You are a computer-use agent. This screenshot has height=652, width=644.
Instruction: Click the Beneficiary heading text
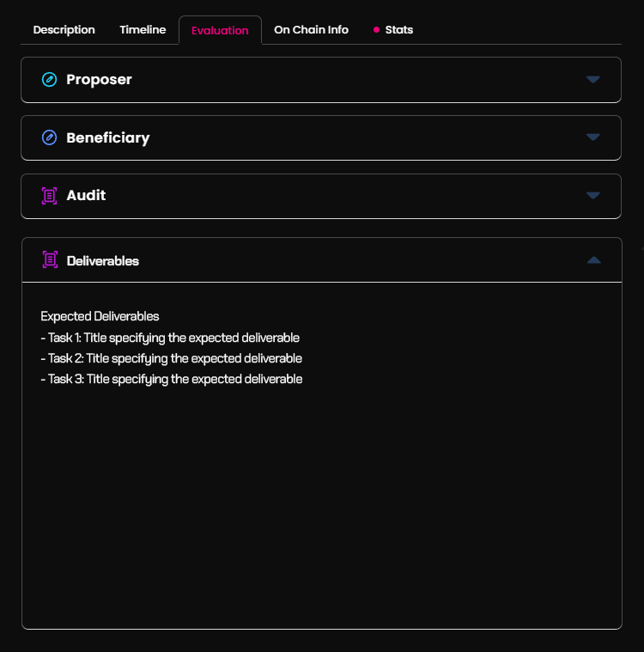coord(108,137)
